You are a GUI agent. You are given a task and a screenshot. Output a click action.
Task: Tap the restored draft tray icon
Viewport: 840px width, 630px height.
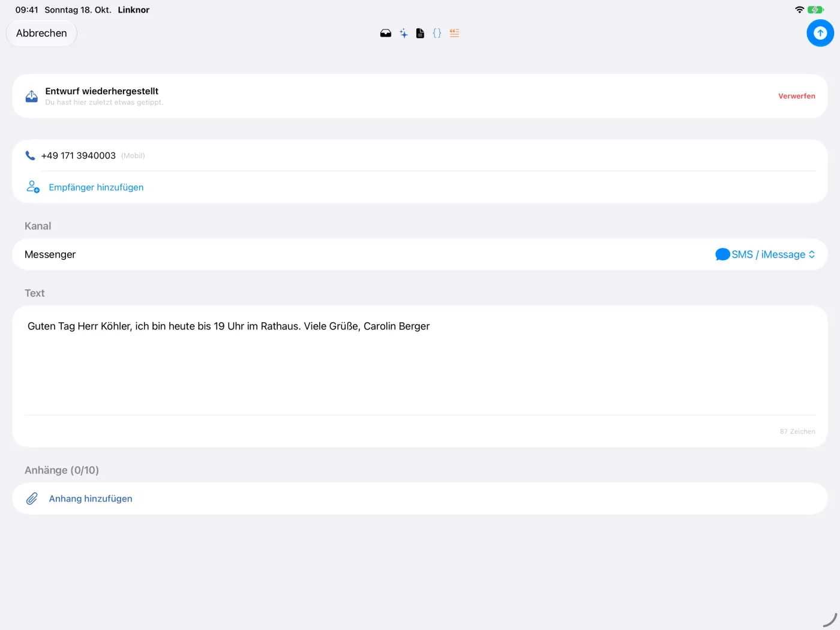pos(32,96)
